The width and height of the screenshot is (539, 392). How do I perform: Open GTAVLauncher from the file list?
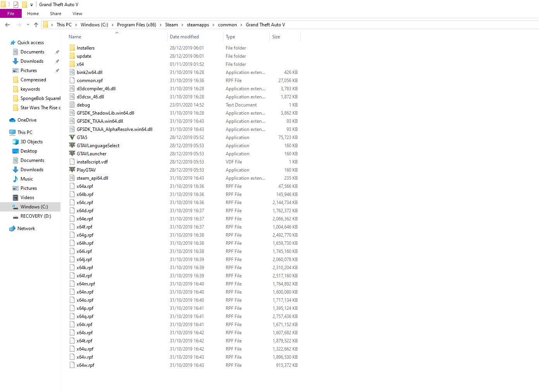(91, 153)
